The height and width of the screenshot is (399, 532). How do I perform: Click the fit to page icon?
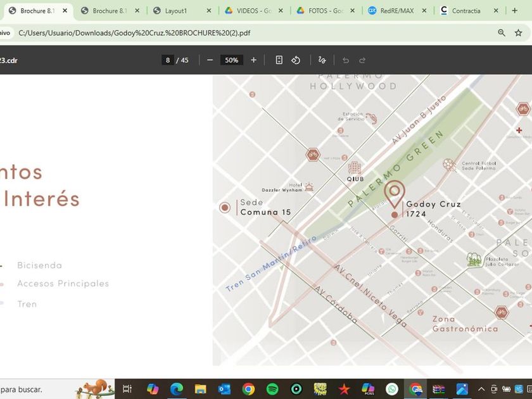[279, 60]
